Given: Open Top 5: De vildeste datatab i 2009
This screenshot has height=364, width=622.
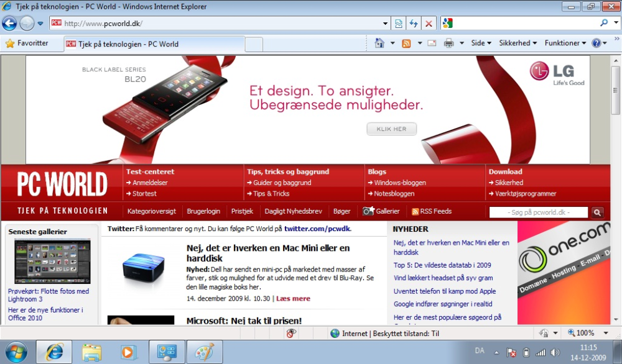Looking at the screenshot, I should (442, 265).
